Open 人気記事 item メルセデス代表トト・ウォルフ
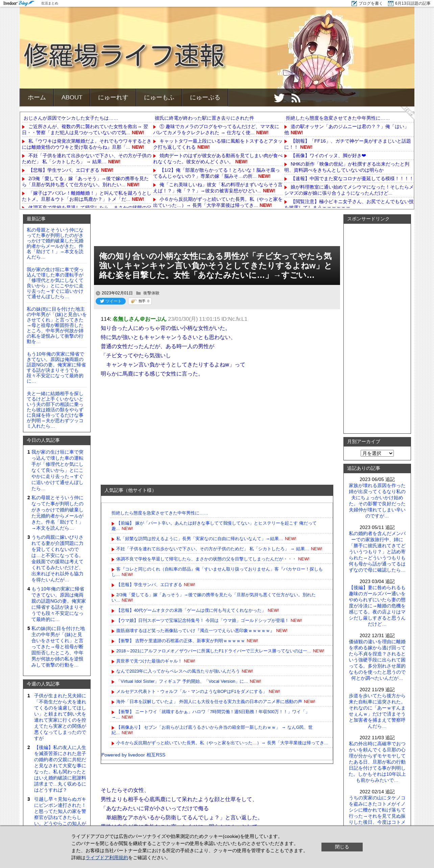Viewport: 434px width, 868px height. 192,691
